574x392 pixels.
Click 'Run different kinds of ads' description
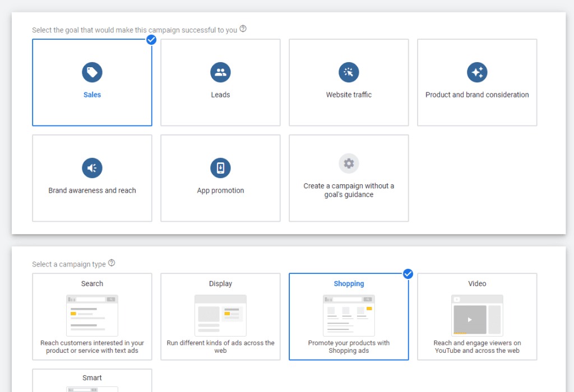tap(220, 347)
